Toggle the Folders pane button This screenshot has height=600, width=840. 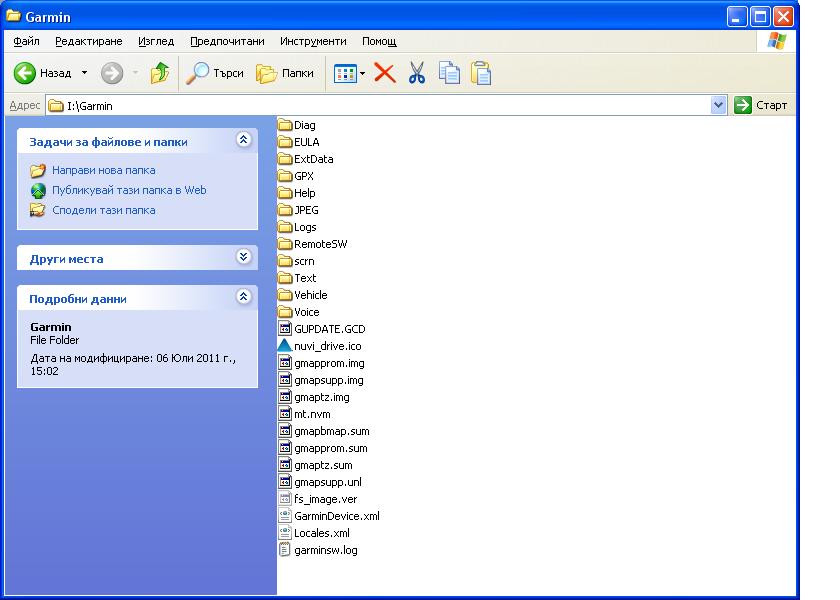coord(285,73)
